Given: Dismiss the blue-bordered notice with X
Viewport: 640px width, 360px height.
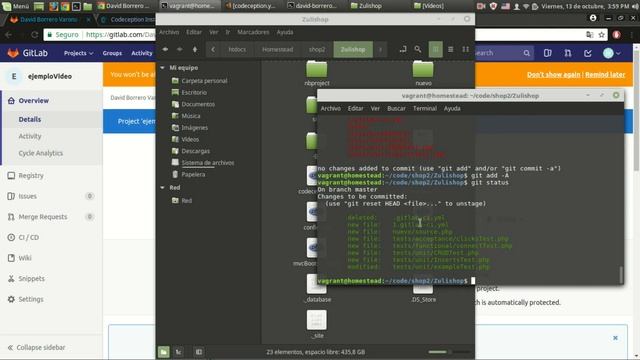Looking at the screenshot, I should point(615,338).
